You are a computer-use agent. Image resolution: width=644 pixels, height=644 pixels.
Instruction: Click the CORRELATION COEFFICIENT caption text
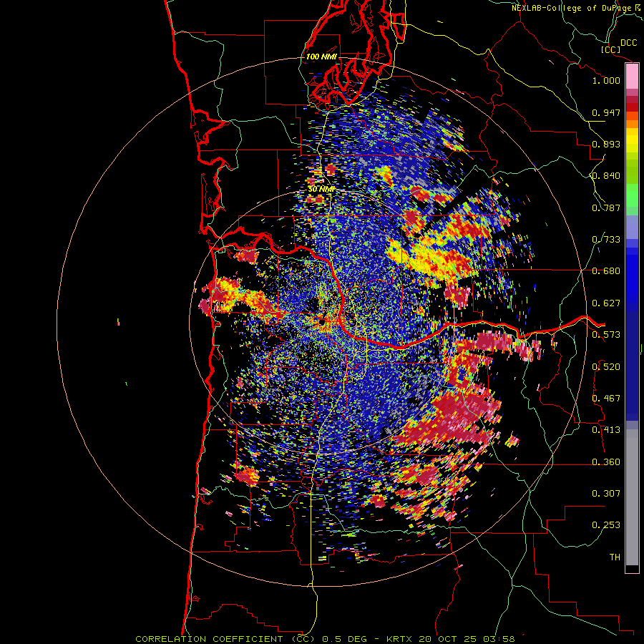pos(209,639)
